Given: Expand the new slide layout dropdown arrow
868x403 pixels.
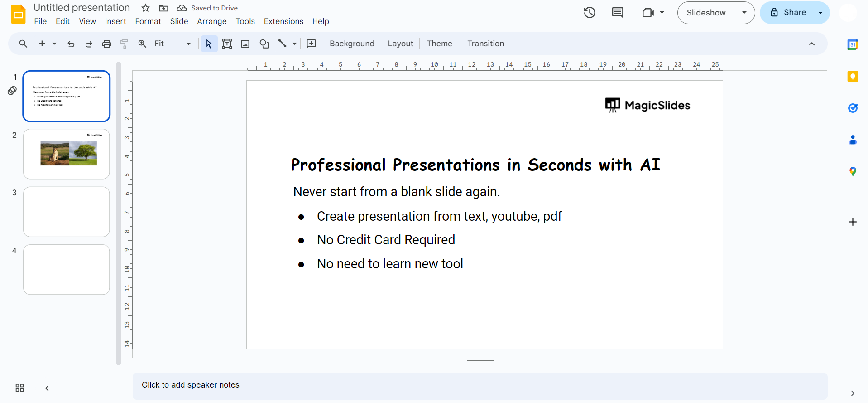Looking at the screenshot, I should tap(54, 44).
